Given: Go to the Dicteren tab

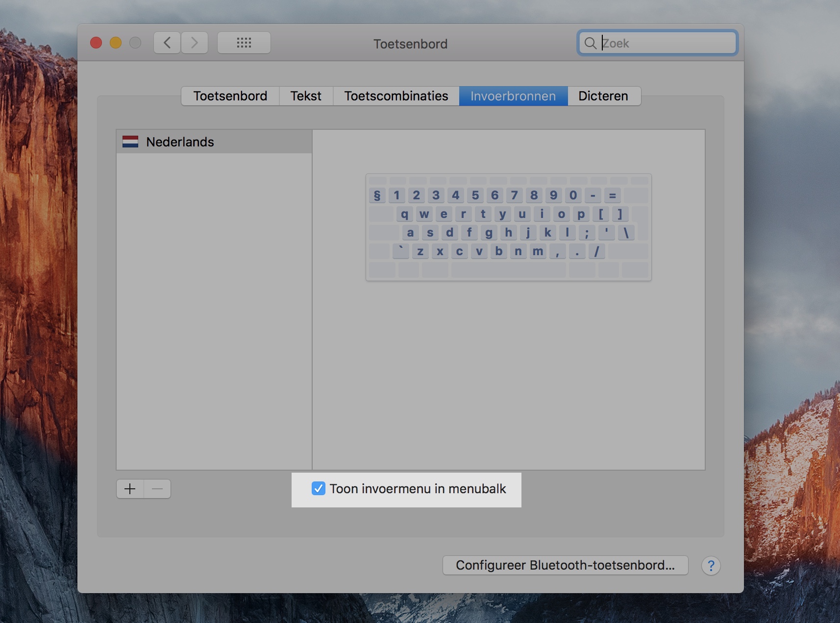Looking at the screenshot, I should [603, 96].
